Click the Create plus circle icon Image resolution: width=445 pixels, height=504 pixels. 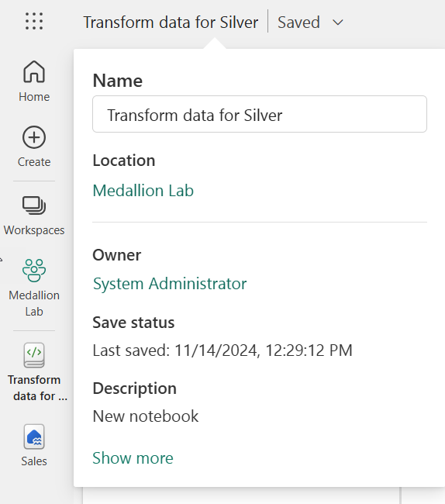click(x=34, y=137)
